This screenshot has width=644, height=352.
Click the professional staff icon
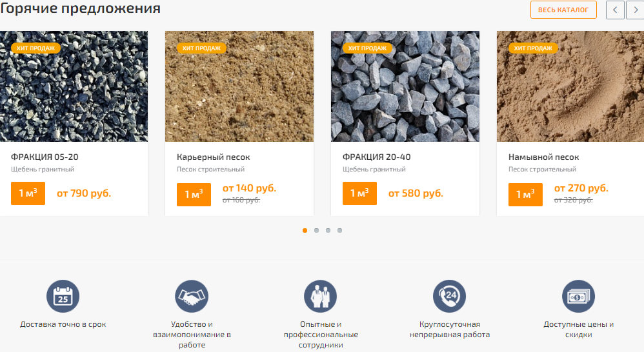320,296
